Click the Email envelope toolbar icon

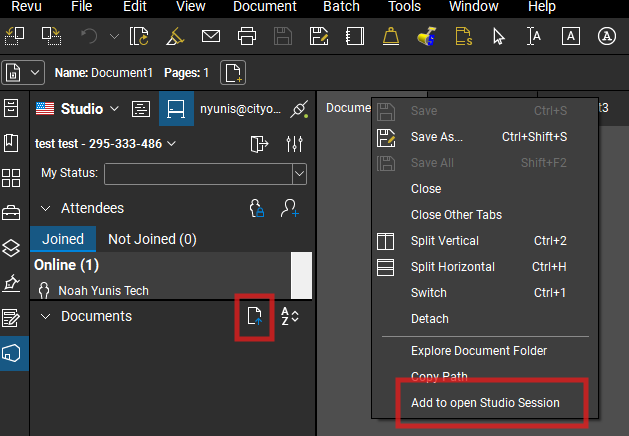211,37
